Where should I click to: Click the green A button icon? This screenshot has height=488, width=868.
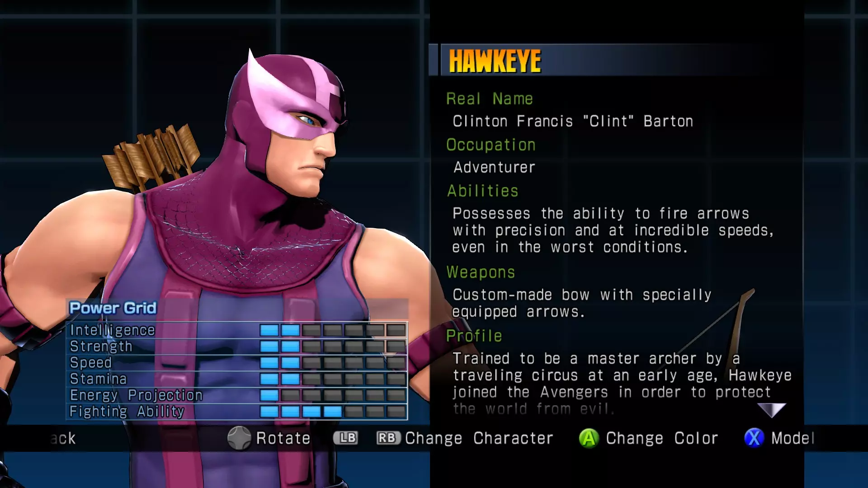589,438
